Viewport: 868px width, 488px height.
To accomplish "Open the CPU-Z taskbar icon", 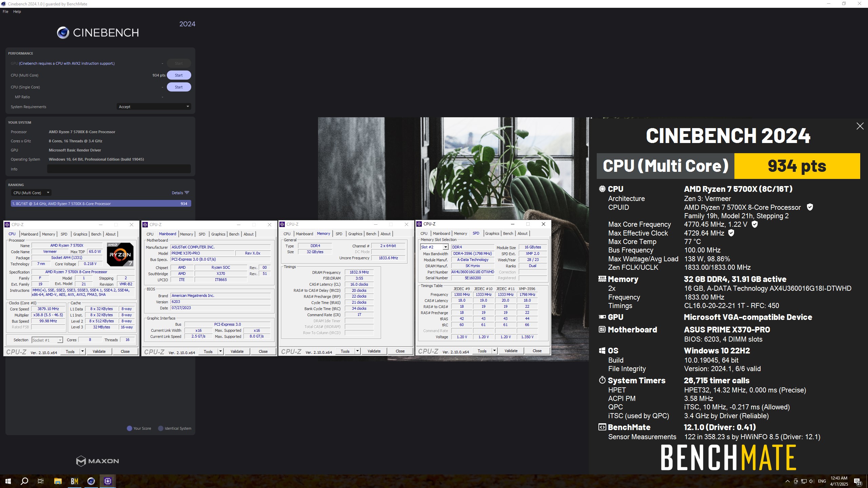I will [x=108, y=481].
